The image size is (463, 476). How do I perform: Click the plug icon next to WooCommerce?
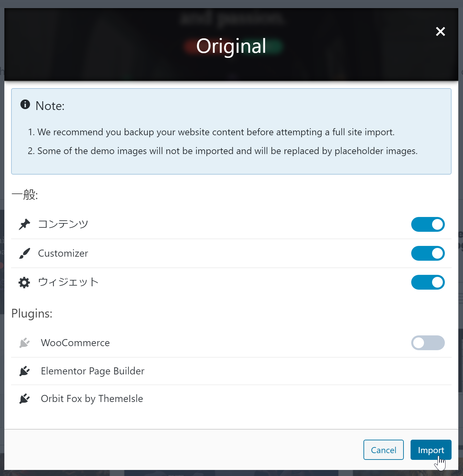pos(25,343)
